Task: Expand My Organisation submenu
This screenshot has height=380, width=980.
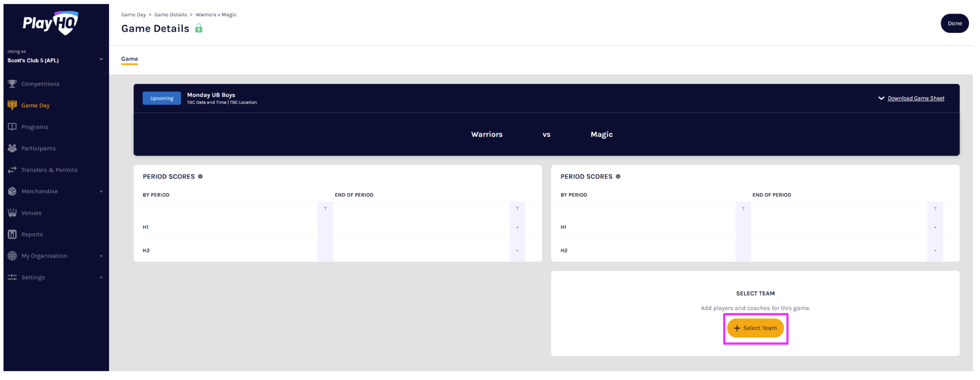Action: [x=101, y=256]
